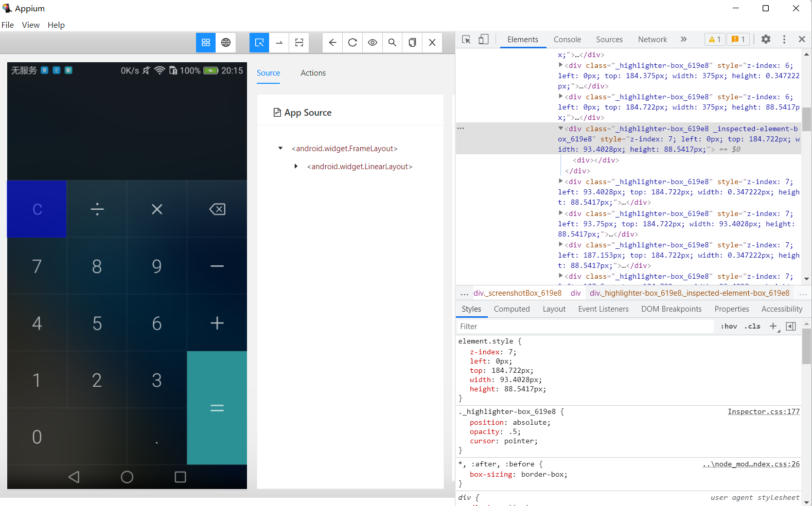Open the View menu
This screenshot has width=812, height=506.
point(31,25)
